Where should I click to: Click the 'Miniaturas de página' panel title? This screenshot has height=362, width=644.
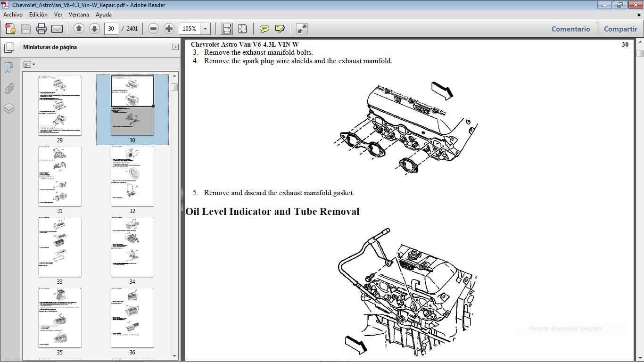click(50, 47)
